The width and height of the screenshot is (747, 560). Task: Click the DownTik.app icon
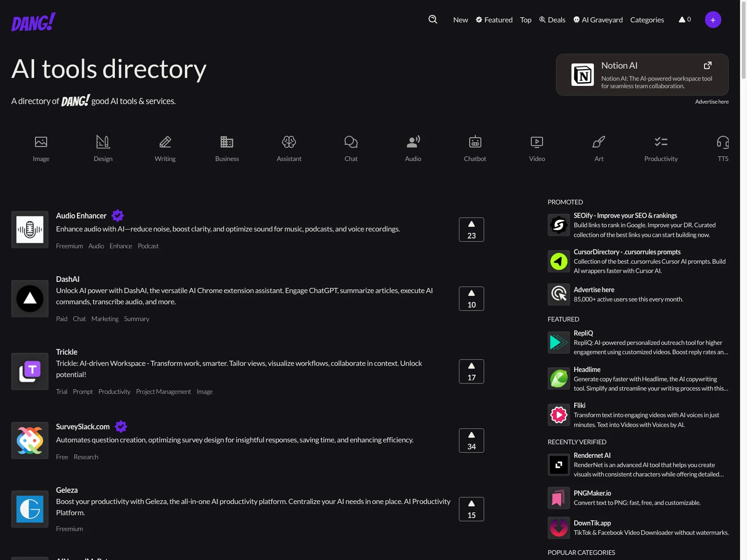click(559, 528)
